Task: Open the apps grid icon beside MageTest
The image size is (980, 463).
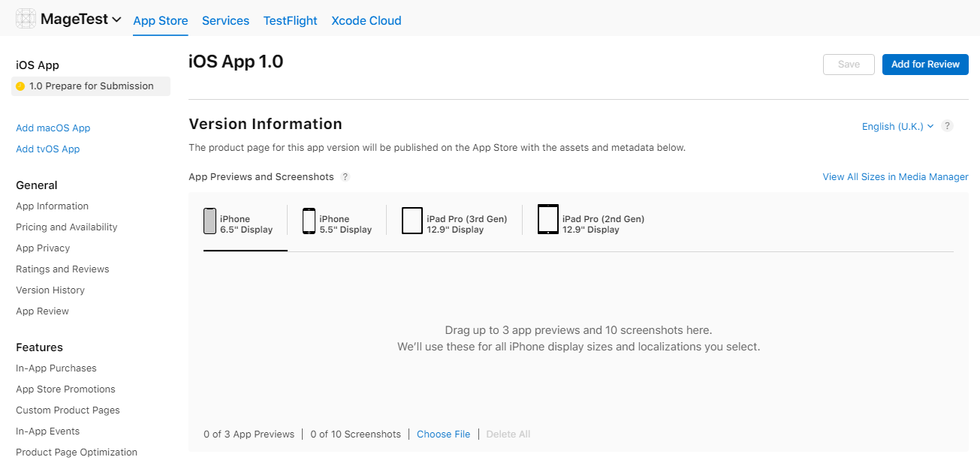Action: [x=26, y=17]
